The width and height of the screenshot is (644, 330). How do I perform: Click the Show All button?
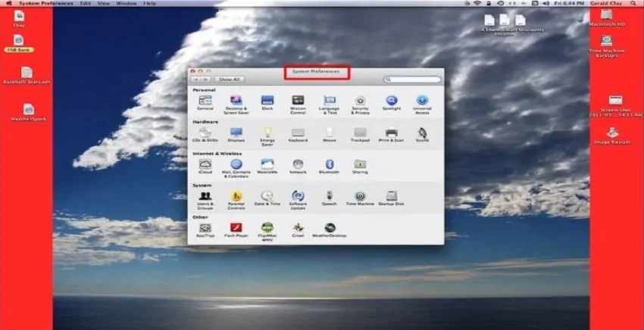[x=229, y=79]
